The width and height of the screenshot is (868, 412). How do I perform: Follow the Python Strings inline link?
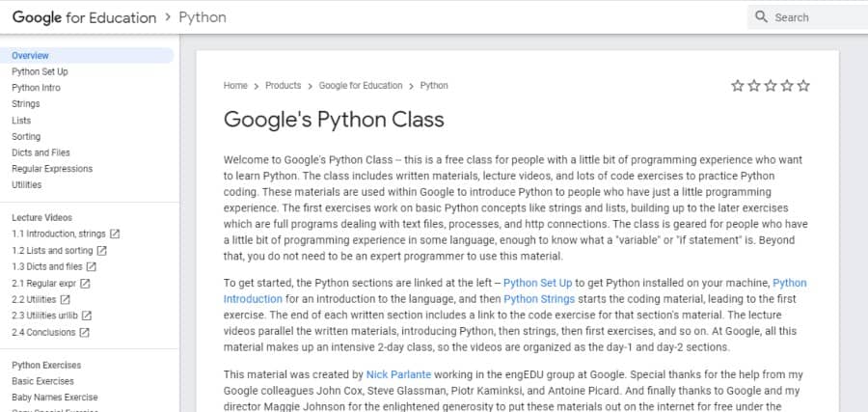539,299
